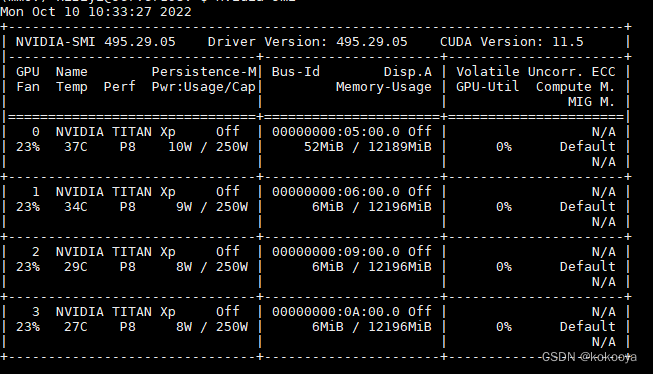The image size is (653, 374).
Task: Click GPU 2 utilization "0%"
Action: (x=503, y=267)
